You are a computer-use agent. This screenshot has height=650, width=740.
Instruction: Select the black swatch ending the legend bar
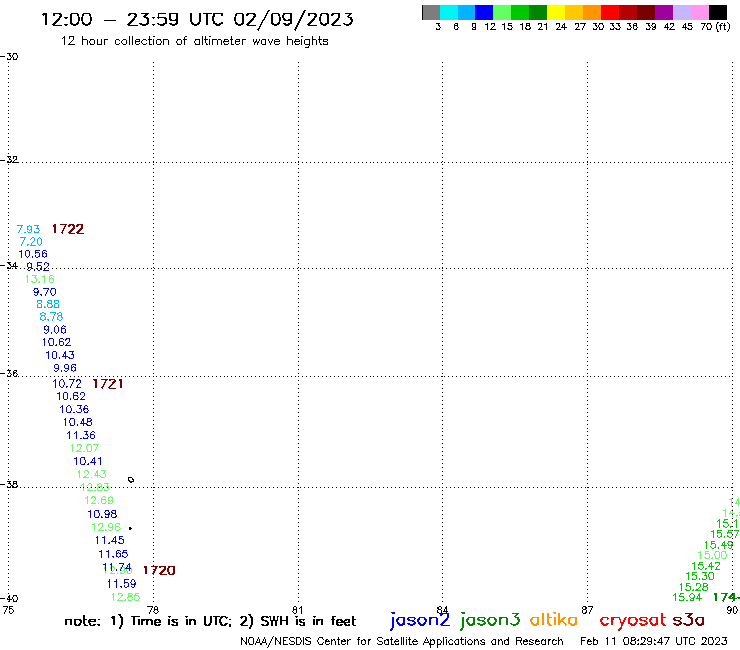pyautogui.click(x=717, y=12)
